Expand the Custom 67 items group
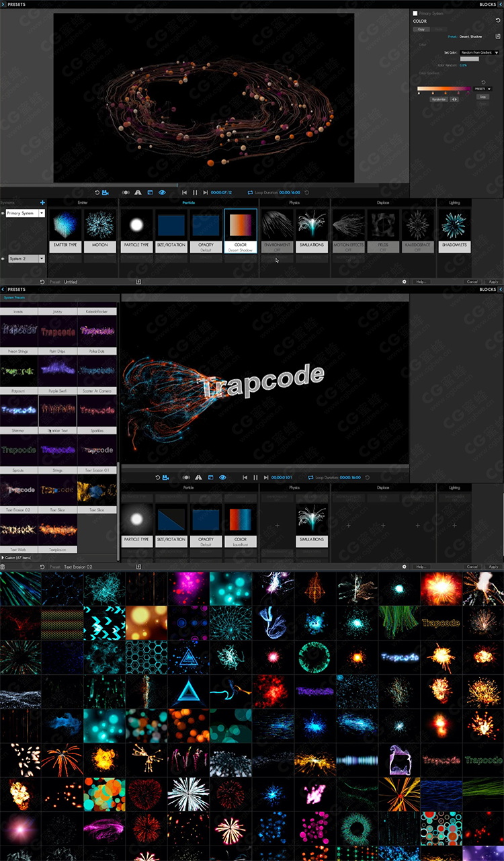The width and height of the screenshot is (504, 861). click(3, 557)
